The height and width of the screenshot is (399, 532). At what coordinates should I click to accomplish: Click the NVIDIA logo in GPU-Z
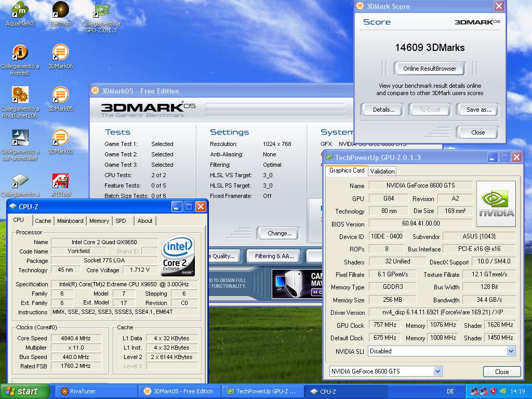[x=496, y=204]
